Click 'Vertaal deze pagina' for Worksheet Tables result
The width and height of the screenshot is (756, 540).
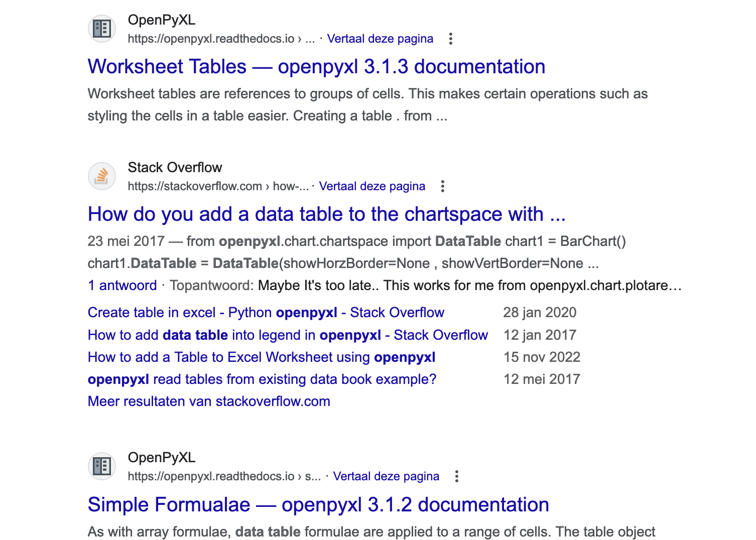pos(380,39)
